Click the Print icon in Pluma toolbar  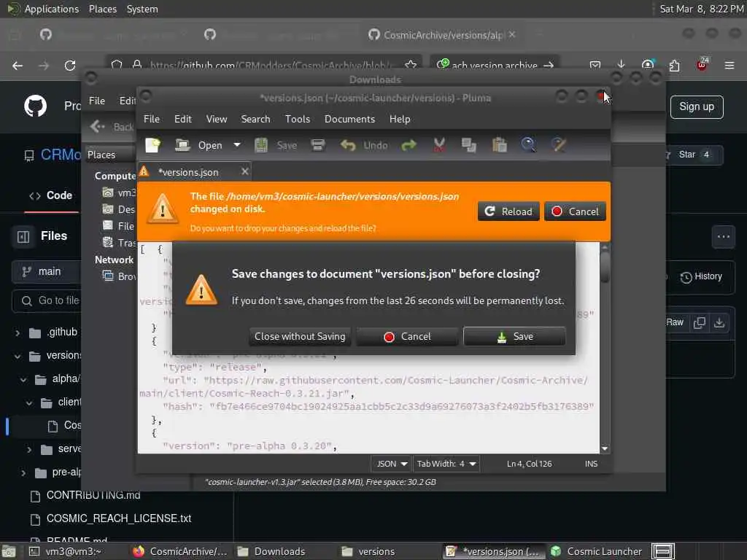318,145
